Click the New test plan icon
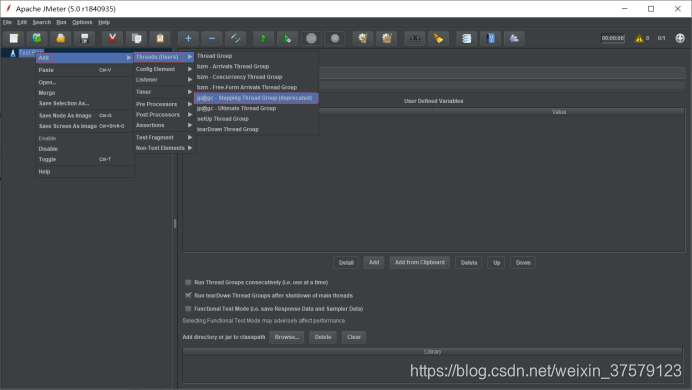 point(14,38)
